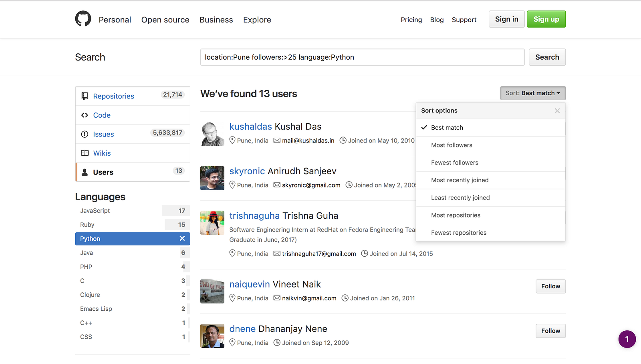Remove the Python language filter

pos(182,239)
